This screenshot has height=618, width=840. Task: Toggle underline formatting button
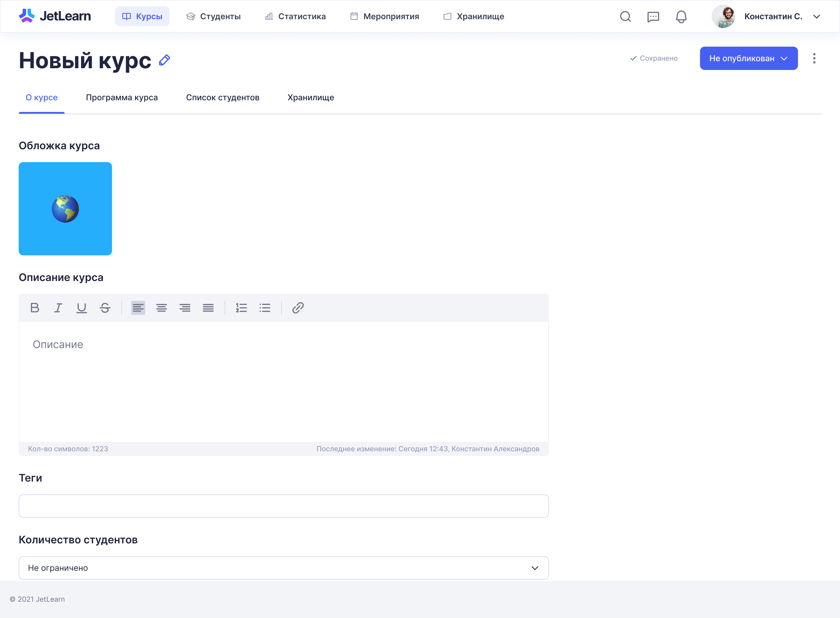(82, 308)
